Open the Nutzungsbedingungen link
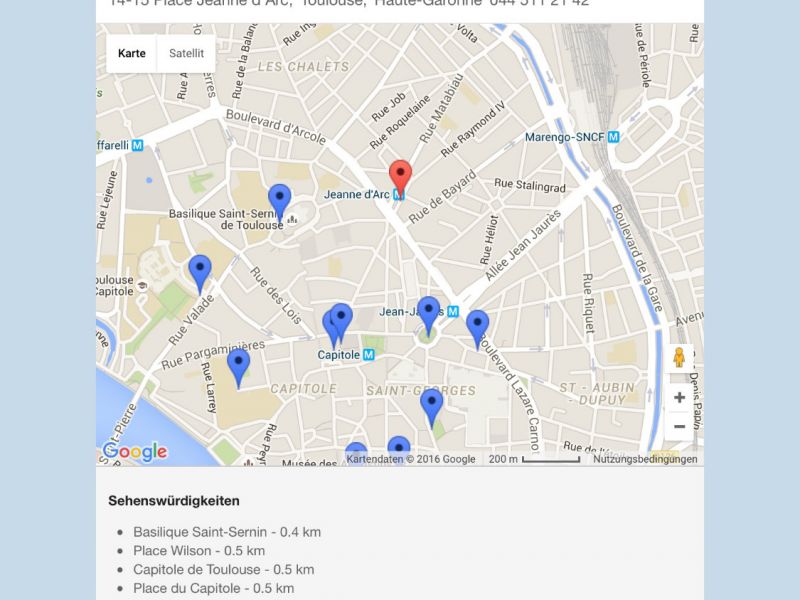Screen dimensions: 800x600 (x=645, y=459)
